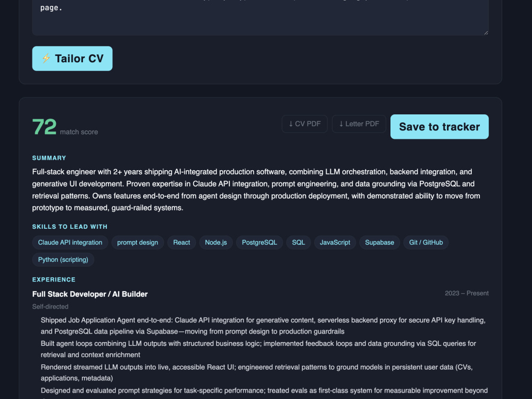Click the EXPERIENCE section heading
Screen dimensions: 532x399
point(54,280)
